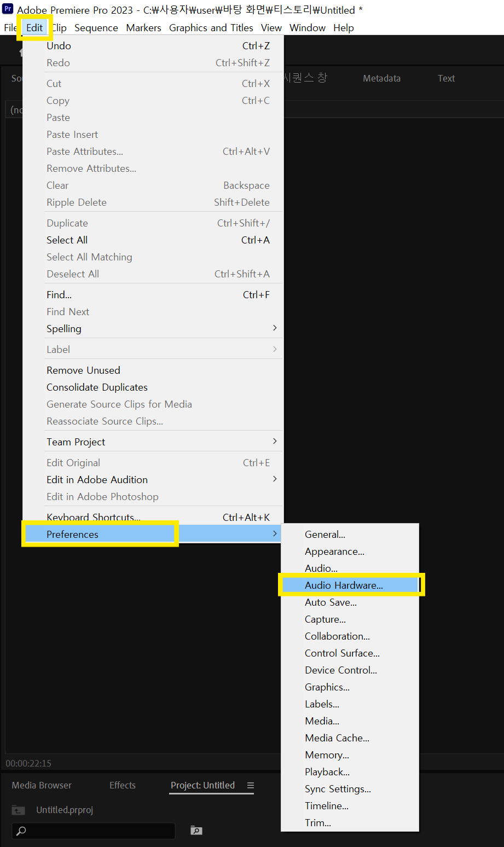Open Control Surface... preferences
The image size is (504, 847).
(350, 653)
